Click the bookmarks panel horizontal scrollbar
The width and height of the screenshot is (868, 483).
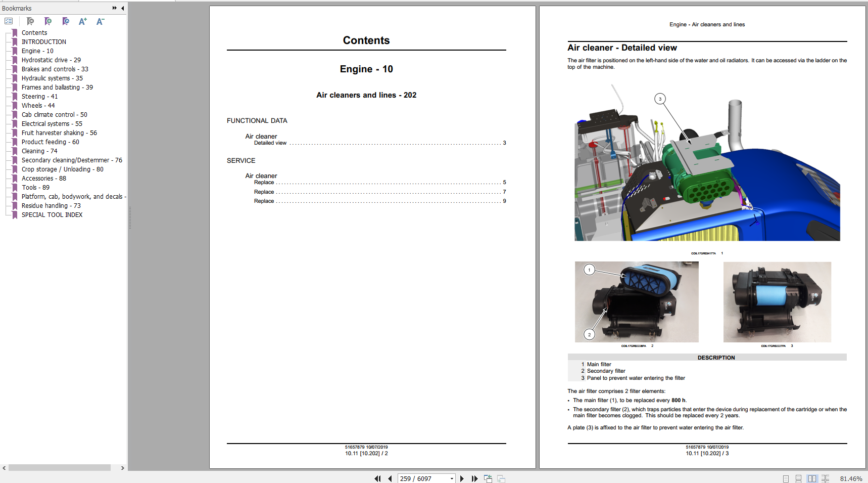point(60,468)
